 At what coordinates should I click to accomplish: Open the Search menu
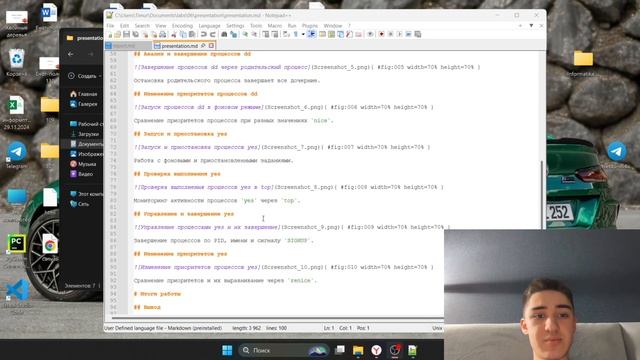pos(142,26)
